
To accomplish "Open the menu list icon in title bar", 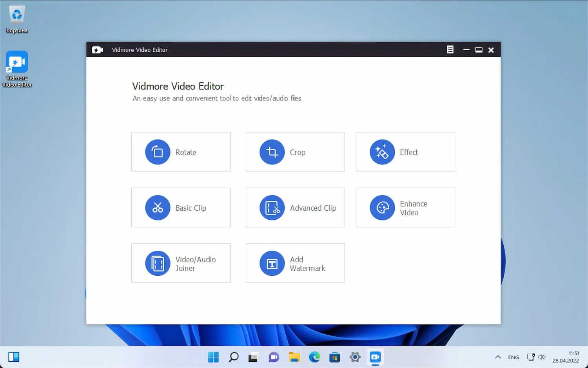I will point(450,50).
